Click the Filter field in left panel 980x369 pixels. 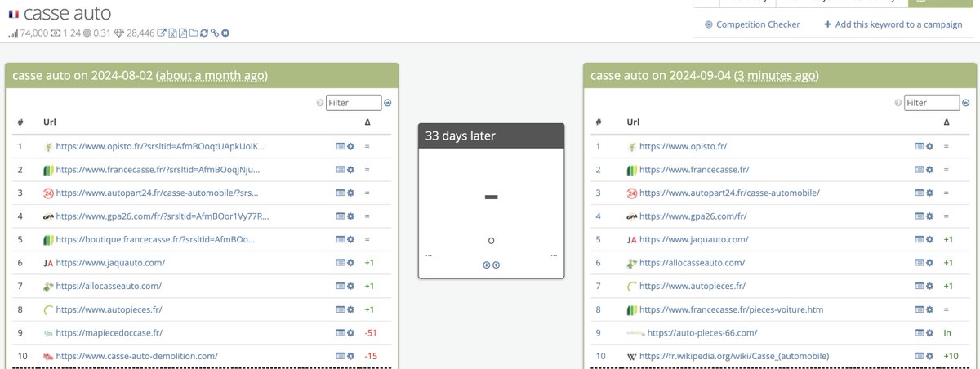point(354,103)
